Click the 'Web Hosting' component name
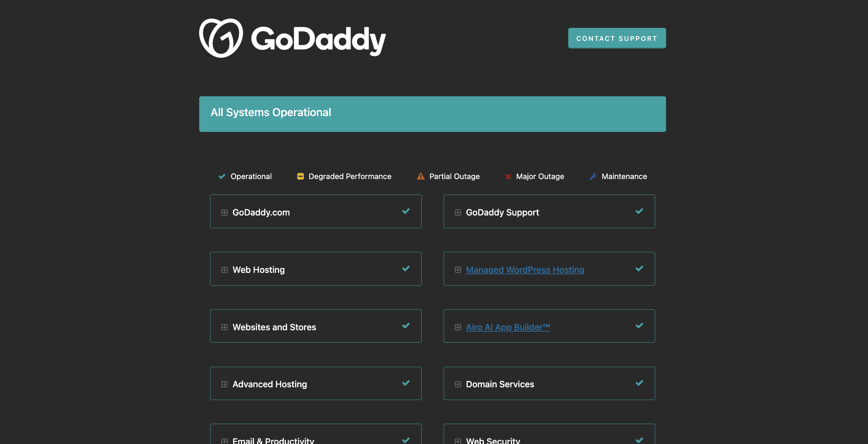The height and width of the screenshot is (444, 868). [x=259, y=270]
